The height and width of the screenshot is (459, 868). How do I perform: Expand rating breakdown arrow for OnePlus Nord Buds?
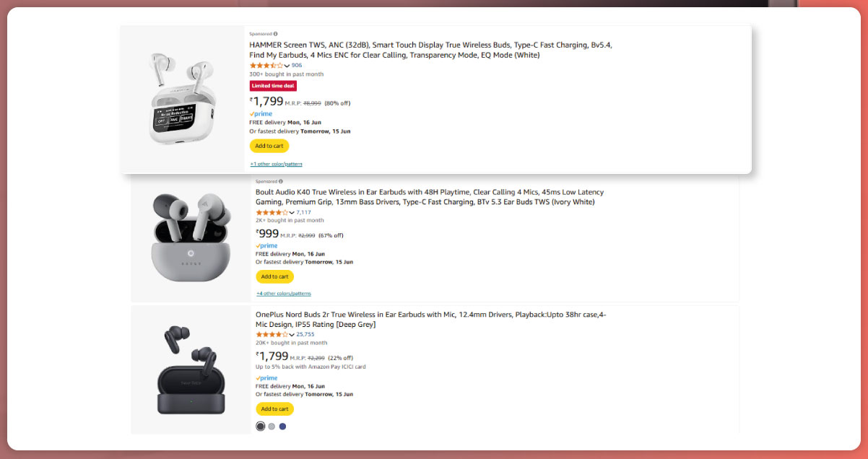coord(292,335)
